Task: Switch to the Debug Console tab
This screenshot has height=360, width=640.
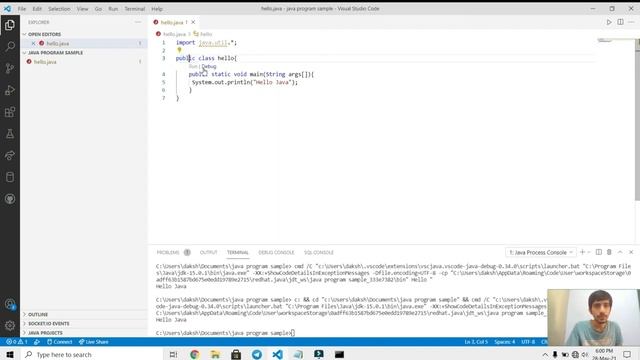Action: coord(276,252)
